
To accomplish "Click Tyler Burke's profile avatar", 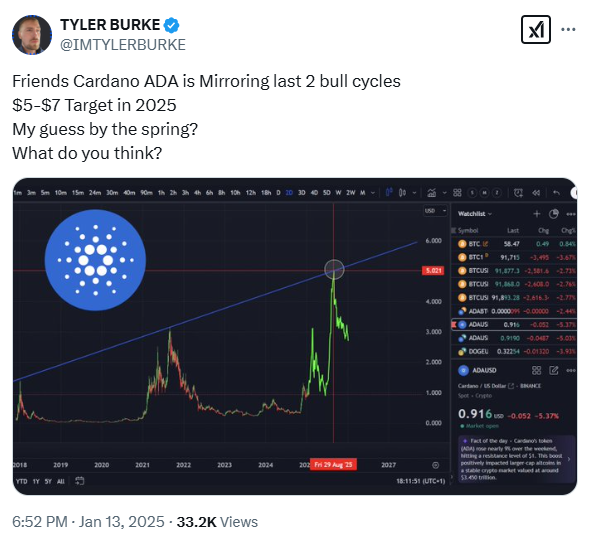I will click(x=32, y=35).
